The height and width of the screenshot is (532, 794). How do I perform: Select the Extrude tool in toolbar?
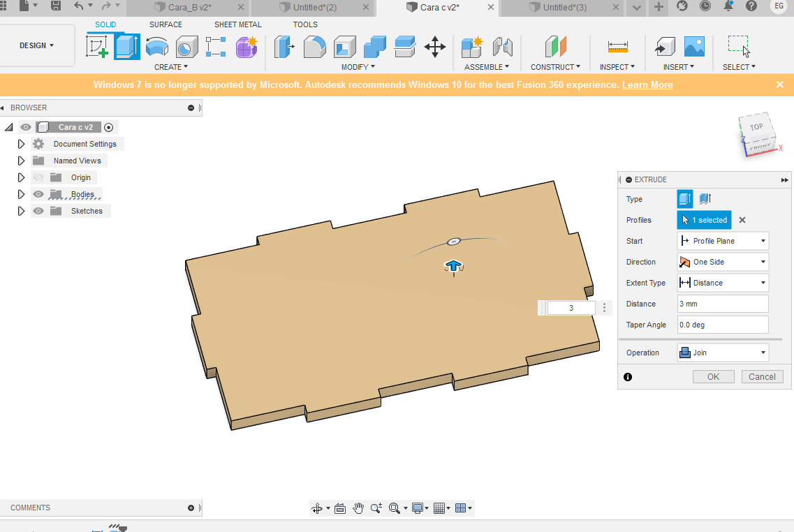[127, 47]
